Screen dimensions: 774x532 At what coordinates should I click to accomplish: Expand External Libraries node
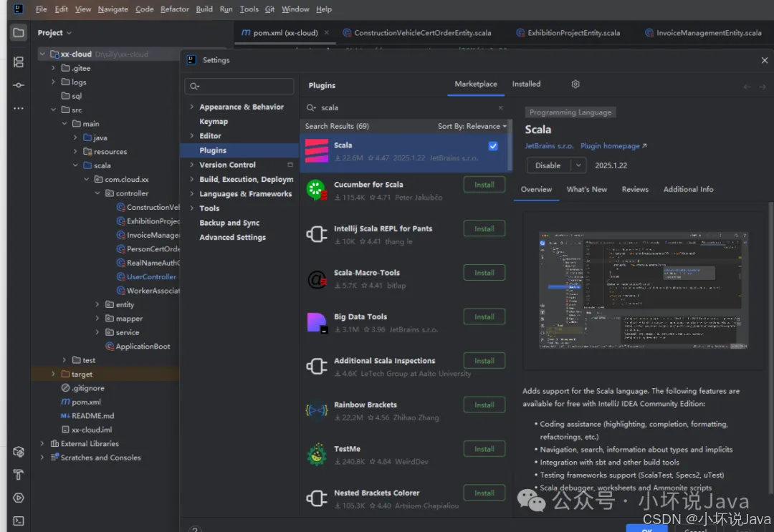tap(42, 443)
